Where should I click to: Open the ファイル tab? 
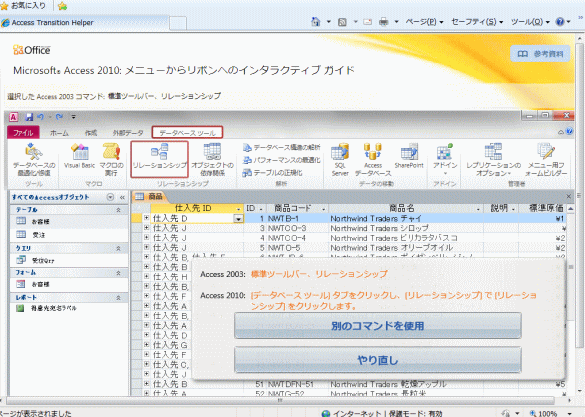tap(23, 132)
